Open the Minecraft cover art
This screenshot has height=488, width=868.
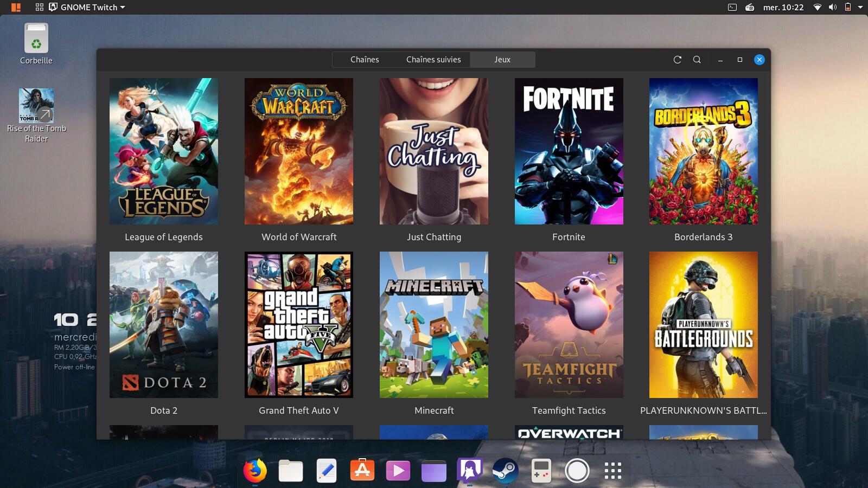[434, 325]
